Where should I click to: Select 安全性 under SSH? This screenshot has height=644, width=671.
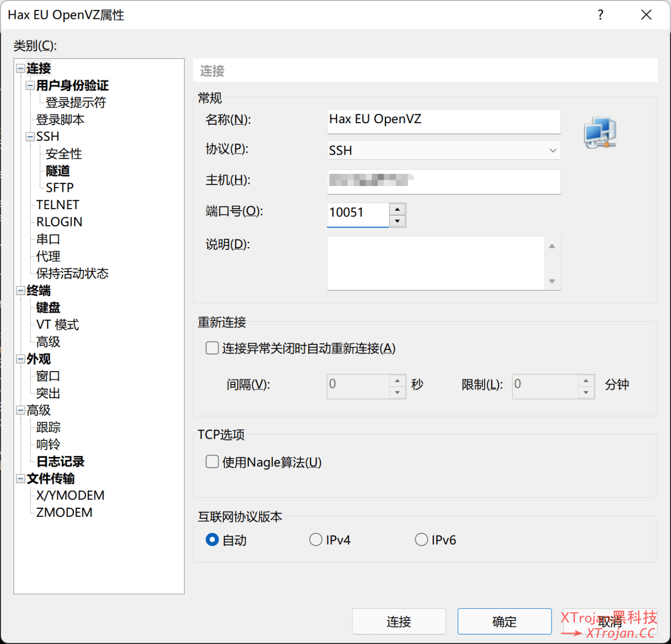[x=63, y=154]
